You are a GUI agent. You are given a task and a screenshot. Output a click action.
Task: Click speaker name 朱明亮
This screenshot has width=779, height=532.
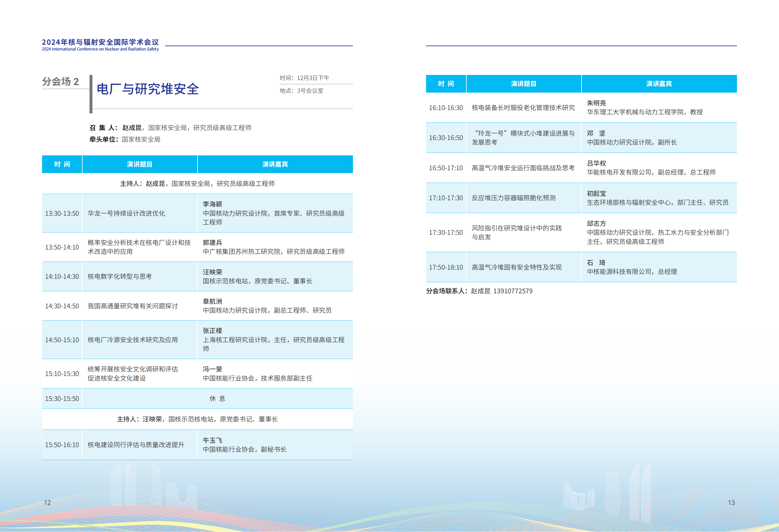click(596, 103)
